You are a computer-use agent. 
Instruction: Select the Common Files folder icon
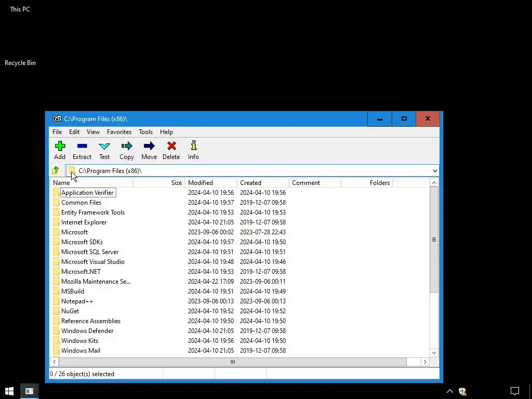tap(56, 203)
